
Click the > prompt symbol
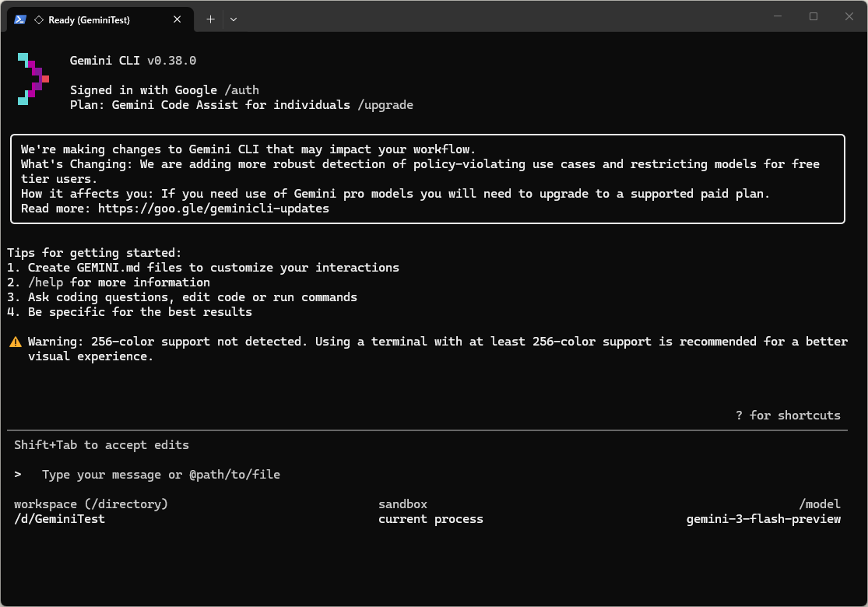point(18,475)
